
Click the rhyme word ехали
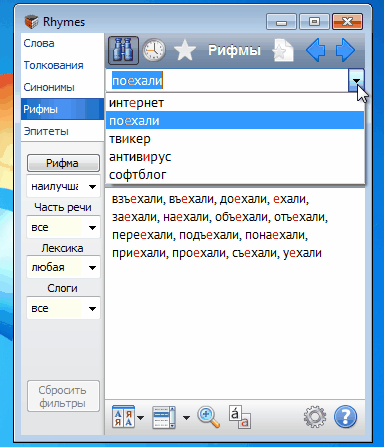[x=290, y=199]
